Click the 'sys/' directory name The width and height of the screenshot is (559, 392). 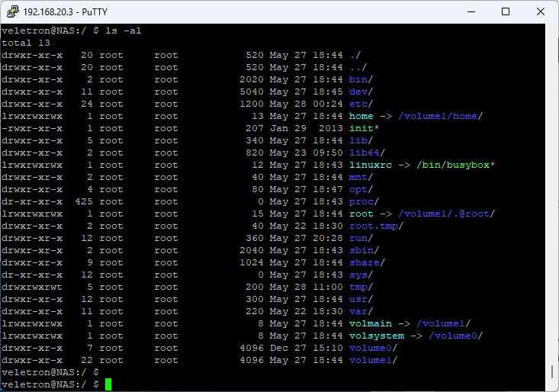tap(361, 275)
